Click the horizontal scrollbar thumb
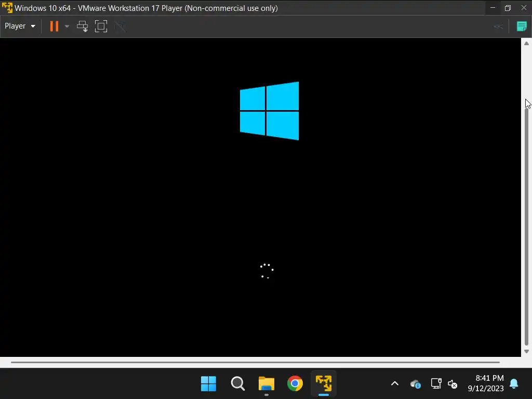Viewport: 532px width, 399px height. pos(255,362)
